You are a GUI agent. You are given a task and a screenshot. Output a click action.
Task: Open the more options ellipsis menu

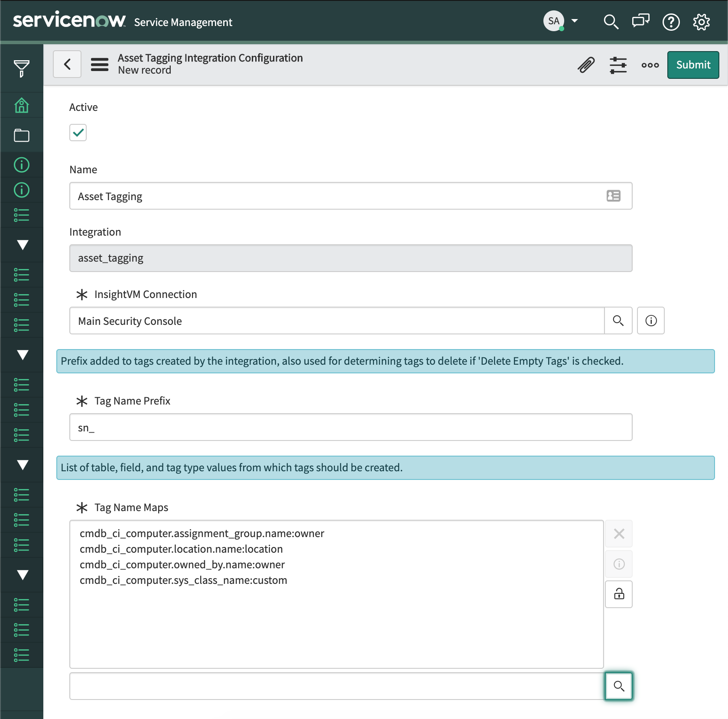[650, 65]
